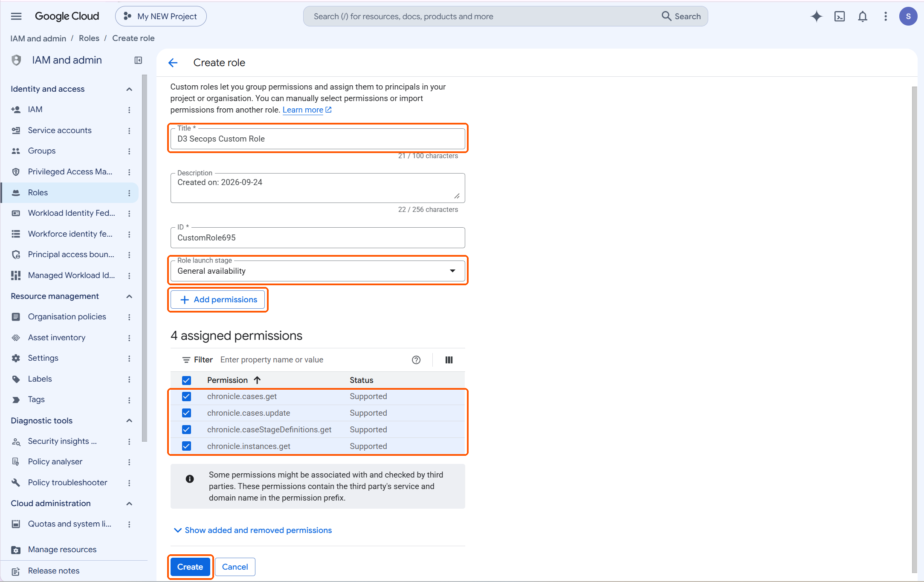924x582 pixels.
Task: Collapse the Cloud administration section
Action: click(x=129, y=504)
